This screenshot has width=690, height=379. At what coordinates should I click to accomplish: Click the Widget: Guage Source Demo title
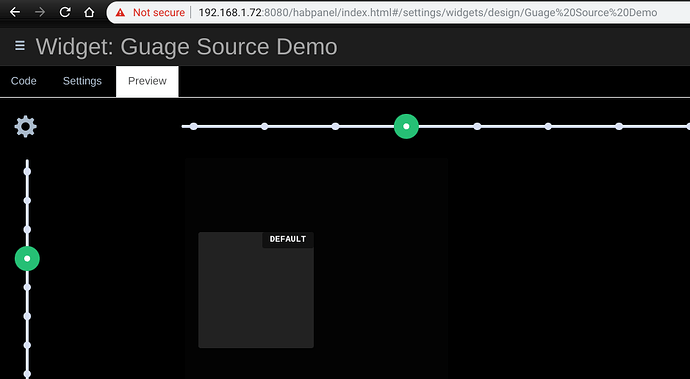point(187,47)
